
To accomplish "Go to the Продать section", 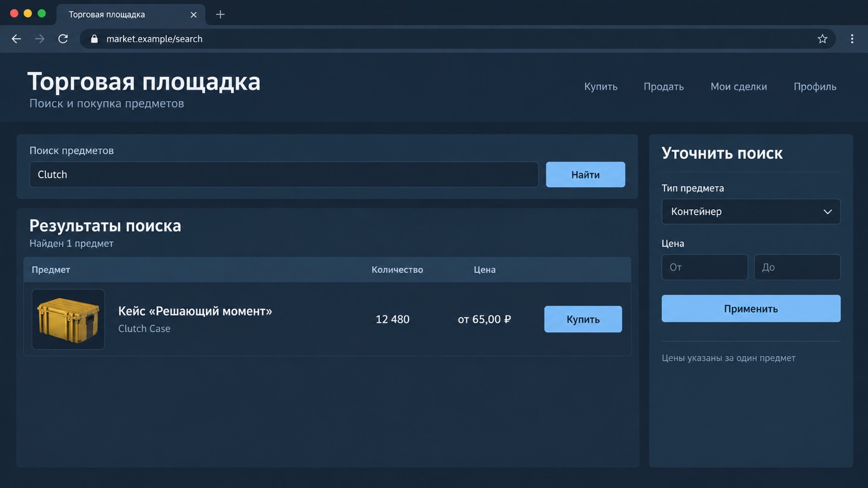I will (x=663, y=87).
